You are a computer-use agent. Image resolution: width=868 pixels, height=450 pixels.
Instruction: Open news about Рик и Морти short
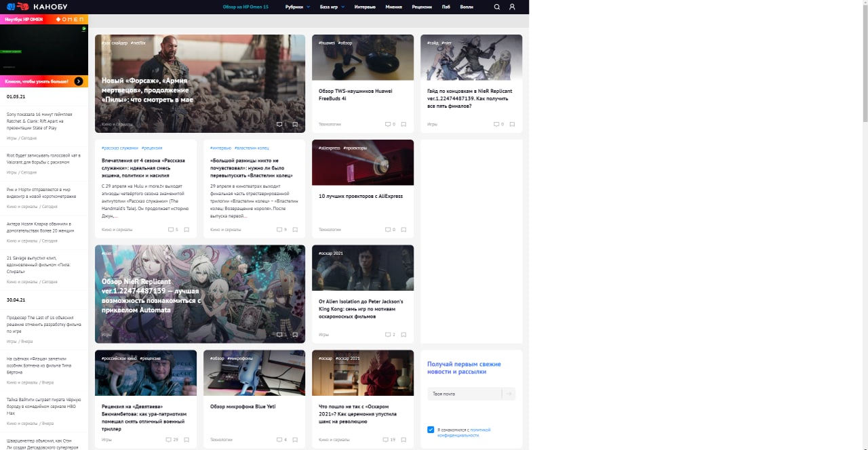41,192
